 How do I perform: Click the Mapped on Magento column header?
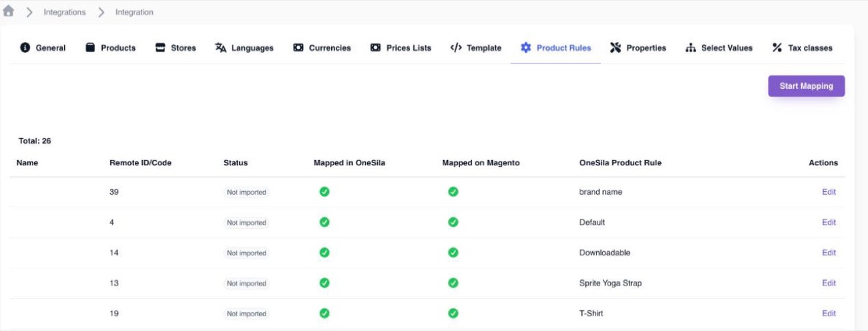(x=481, y=162)
